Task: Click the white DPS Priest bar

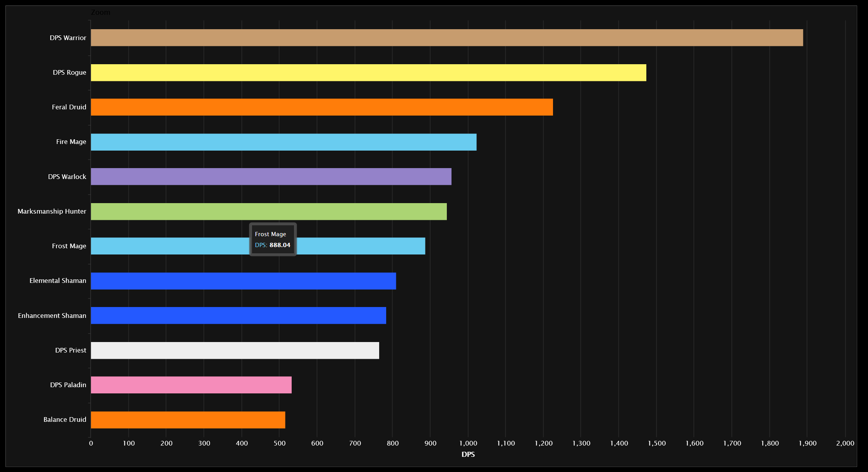Action: 235,351
